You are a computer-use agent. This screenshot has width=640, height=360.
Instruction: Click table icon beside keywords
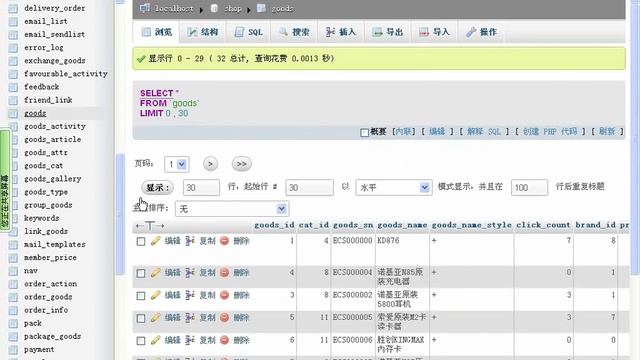tap(13, 218)
